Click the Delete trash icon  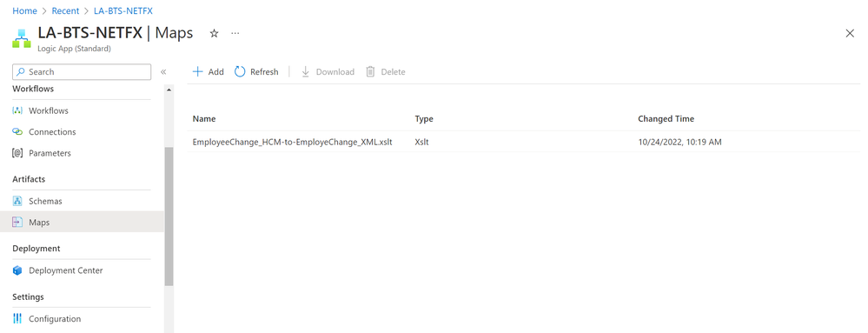(x=370, y=72)
